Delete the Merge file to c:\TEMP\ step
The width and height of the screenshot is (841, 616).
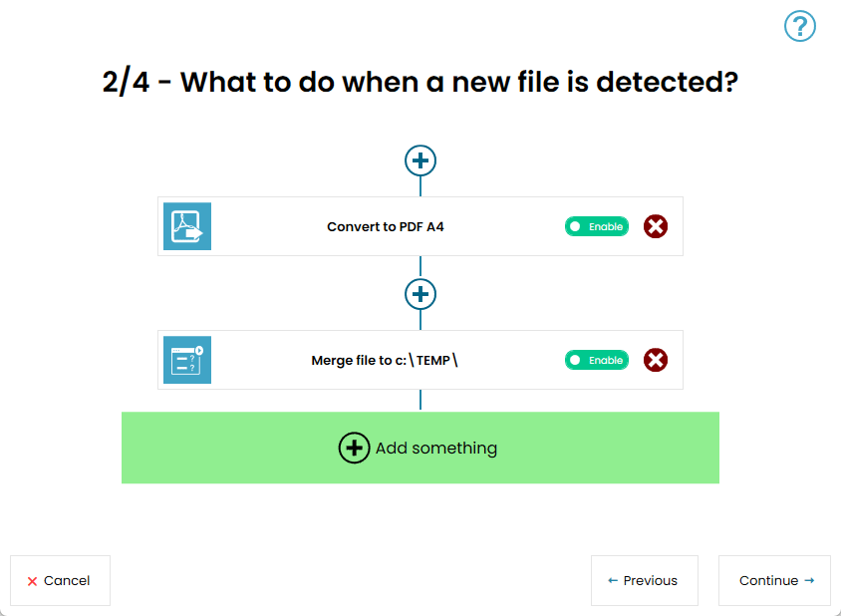point(656,360)
